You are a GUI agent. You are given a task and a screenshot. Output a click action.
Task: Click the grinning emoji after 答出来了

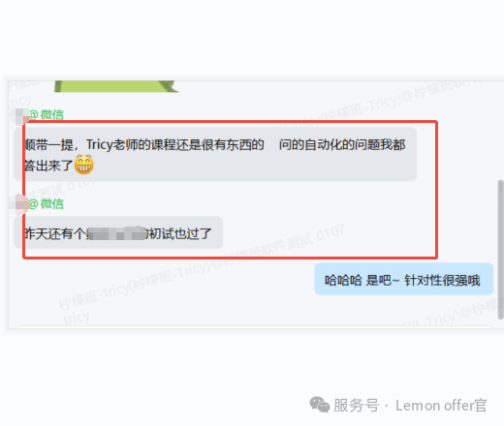coord(84,165)
